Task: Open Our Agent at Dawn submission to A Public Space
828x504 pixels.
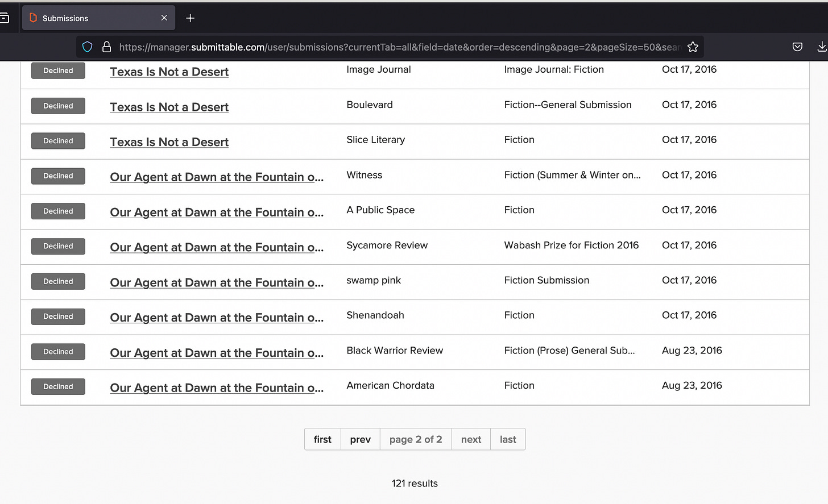Action: (217, 213)
